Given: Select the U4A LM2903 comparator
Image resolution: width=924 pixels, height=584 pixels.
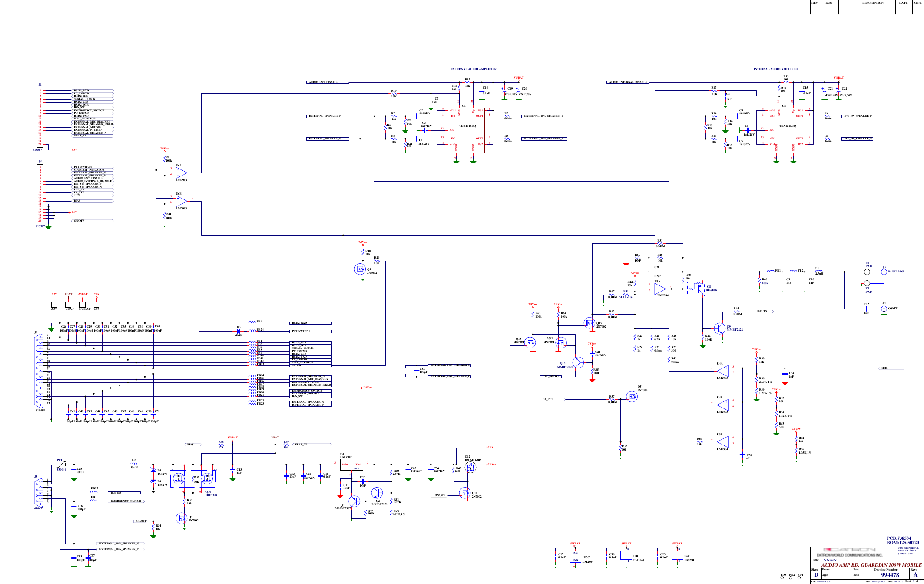Looking at the screenshot, I should (x=722, y=370).
